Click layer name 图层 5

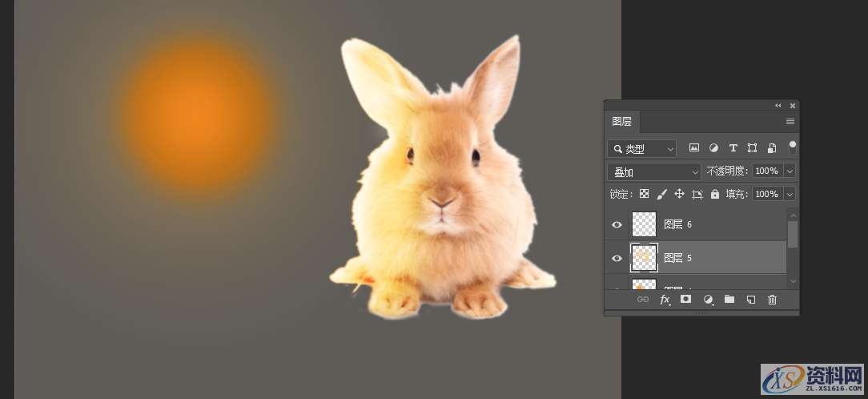(677, 258)
